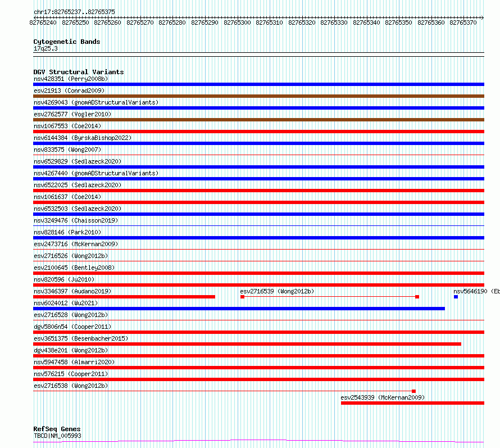This screenshot has width=500, height=448.
Task: Click chr17:82765237..82765375 region label
Action: (x=74, y=12)
